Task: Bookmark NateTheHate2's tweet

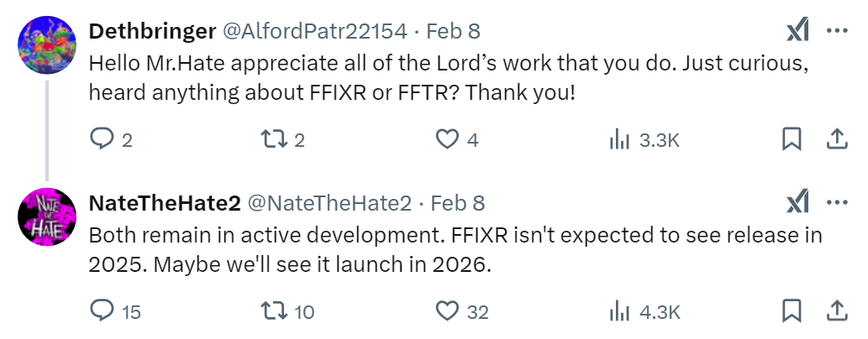Action: coord(791,310)
